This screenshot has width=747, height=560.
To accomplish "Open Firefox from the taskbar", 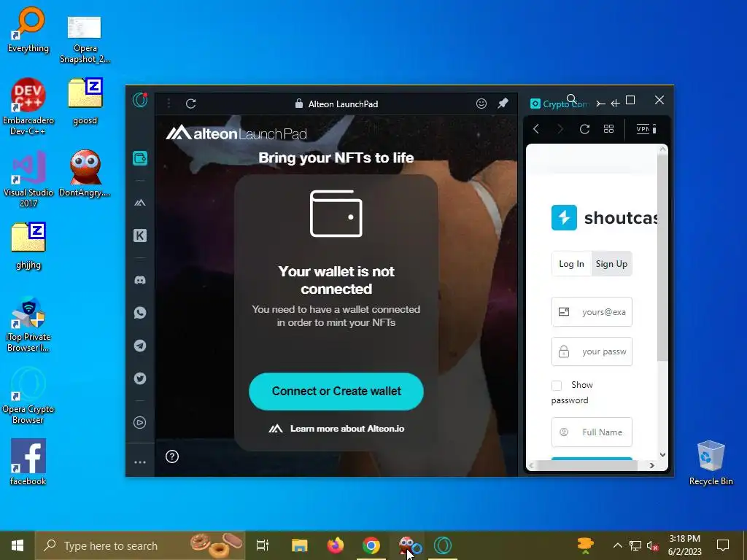I will coord(336,545).
